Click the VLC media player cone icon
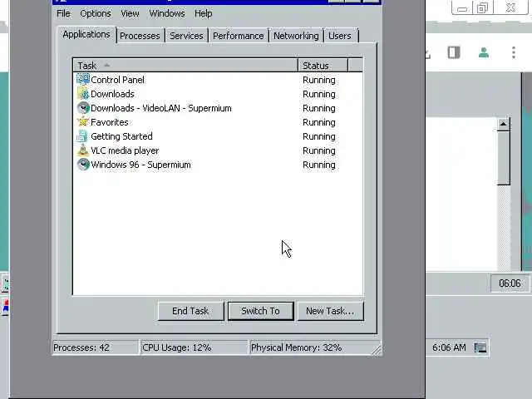 tap(83, 150)
